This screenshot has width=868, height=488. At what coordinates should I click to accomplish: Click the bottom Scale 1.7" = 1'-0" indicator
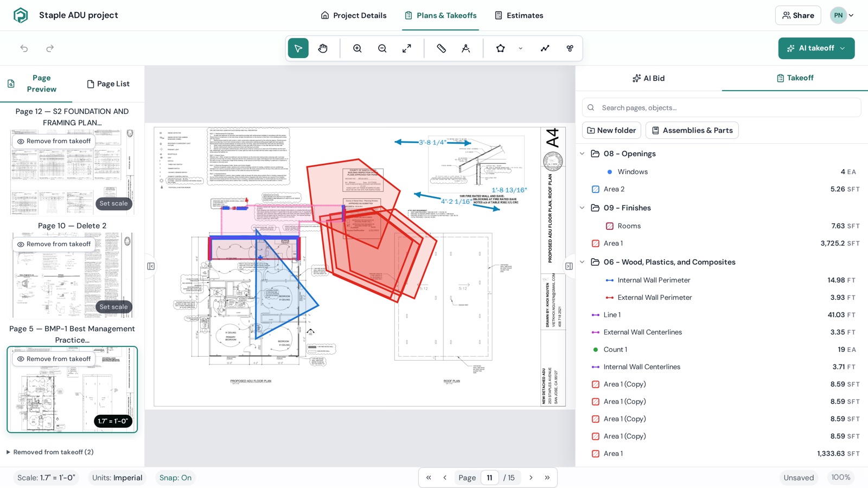pos(46,478)
